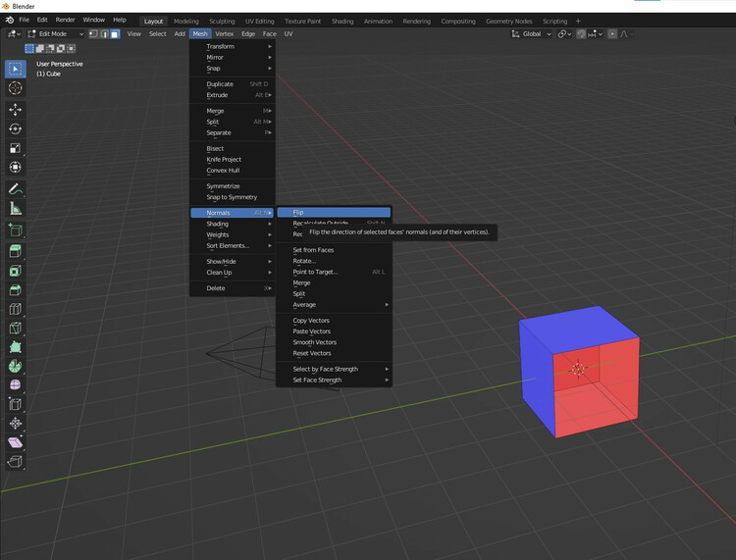The height and width of the screenshot is (560, 736).
Task: Choose the Annotate pencil tool
Action: (x=15, y=189)
